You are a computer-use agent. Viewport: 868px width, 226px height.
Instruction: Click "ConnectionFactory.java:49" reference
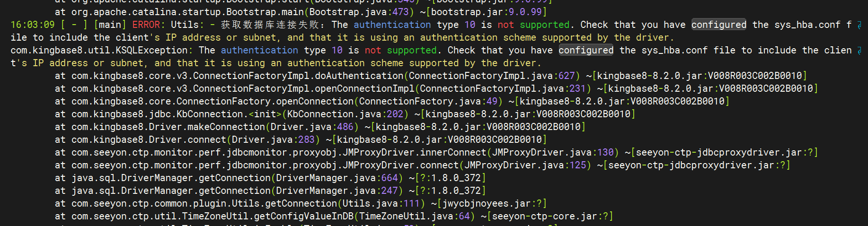click(428, 101)
